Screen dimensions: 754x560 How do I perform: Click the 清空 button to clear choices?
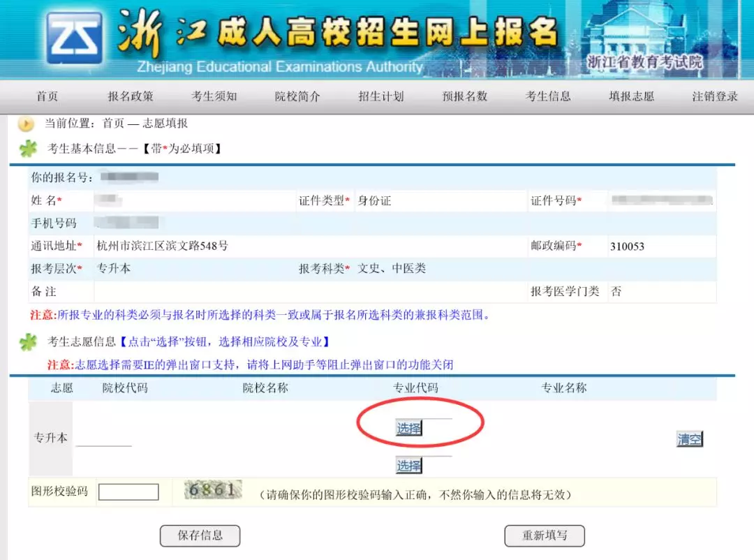click(x=689, y=439)
